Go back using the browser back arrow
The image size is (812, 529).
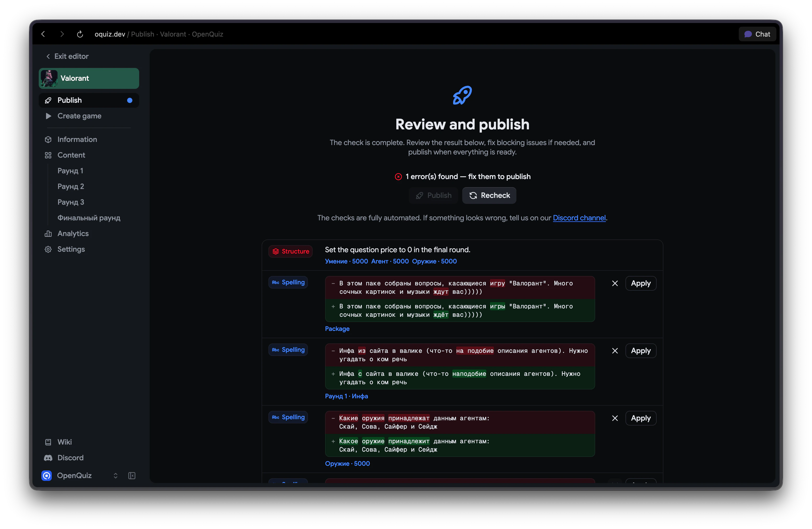coord(43,34)
